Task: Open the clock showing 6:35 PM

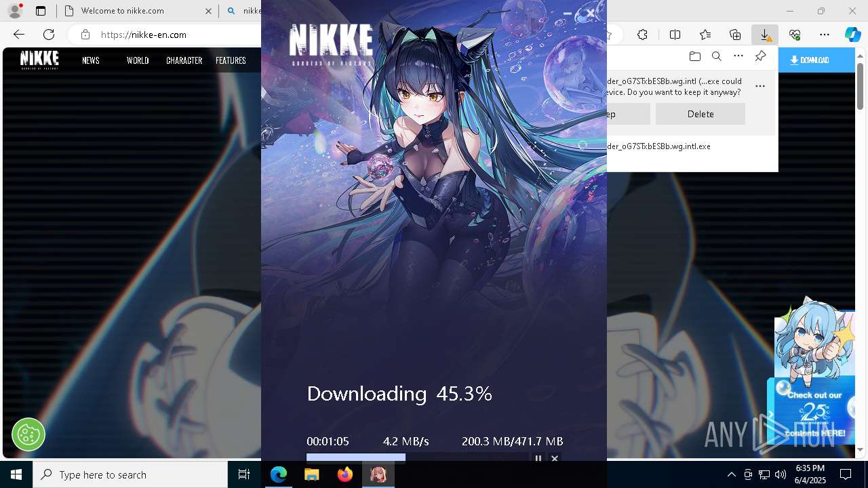Action: (810, 474)
